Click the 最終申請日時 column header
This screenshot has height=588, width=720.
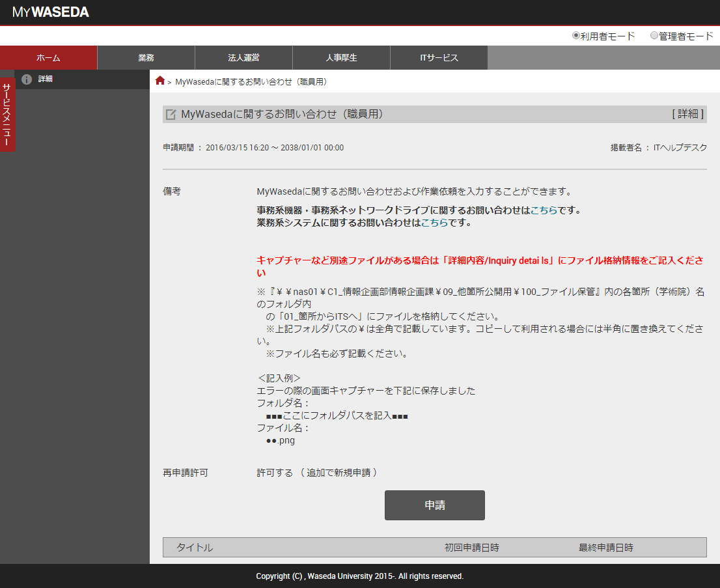(605, 548)
